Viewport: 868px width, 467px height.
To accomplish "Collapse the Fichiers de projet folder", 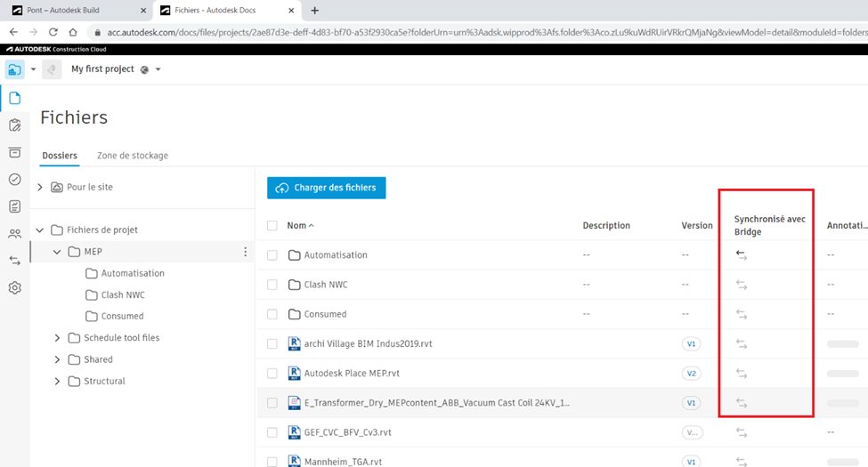I will (x=40, y=229).
